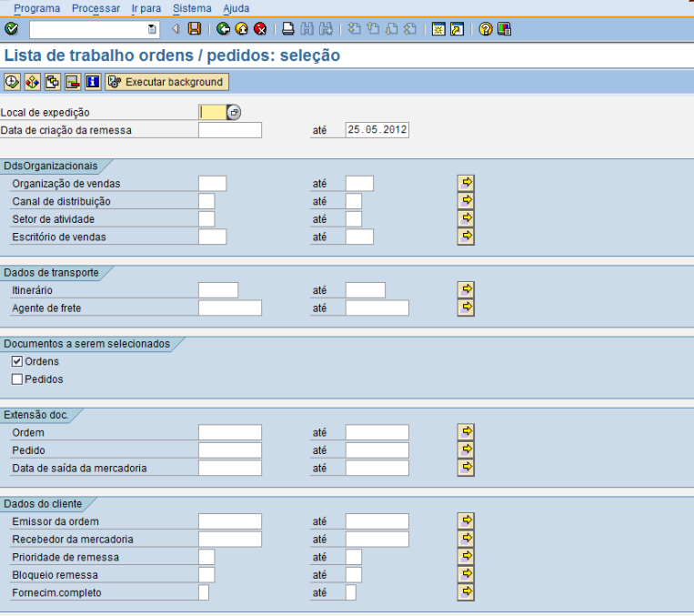The width and height of the screenshot is (694, 616).
Task: Click the green Back arrow icon
Action: pos(223,29)
